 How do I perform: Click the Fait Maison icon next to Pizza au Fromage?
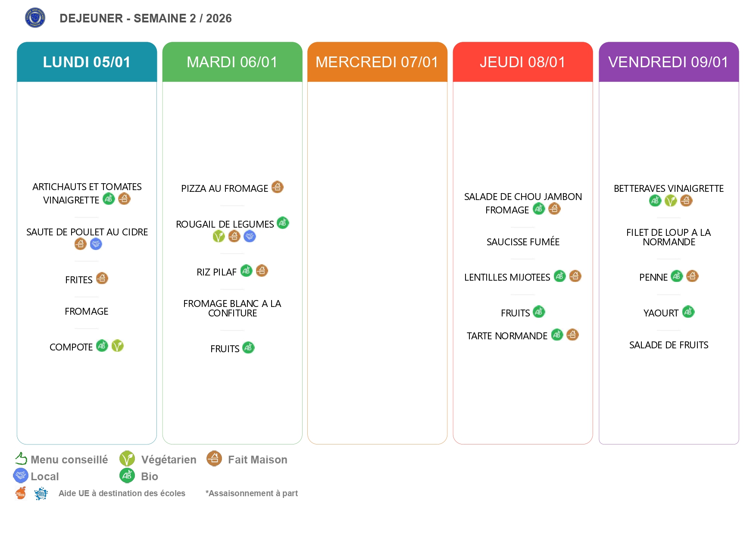(x=277, y=187)
